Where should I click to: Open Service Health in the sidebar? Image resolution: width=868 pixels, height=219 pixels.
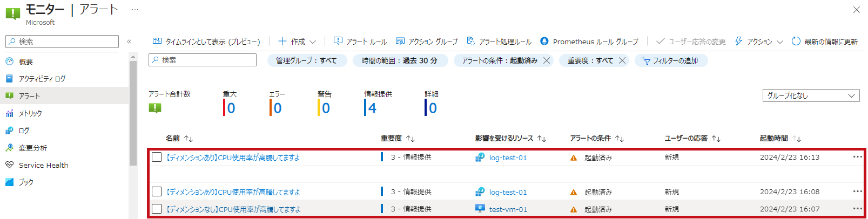tap(43, 165)
